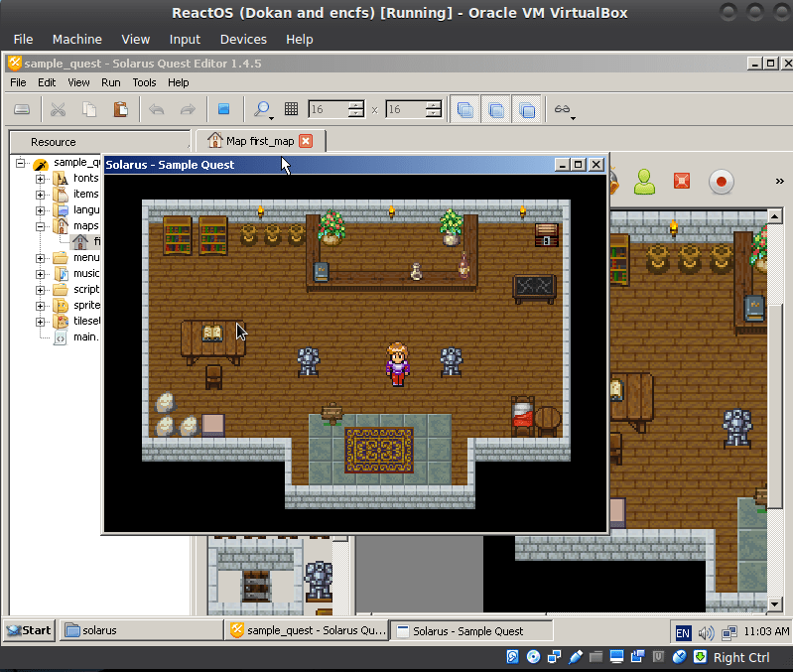
Task: Collapse the maps folder node
Action: (40, 226)
